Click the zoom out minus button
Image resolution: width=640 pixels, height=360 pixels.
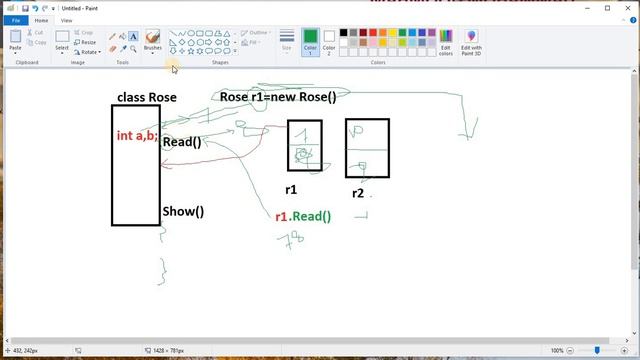pyautogui.click(x=570, y=351)
